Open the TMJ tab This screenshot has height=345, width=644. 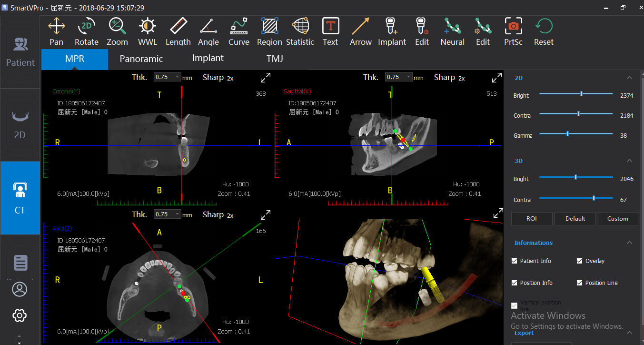click(275, 58)
